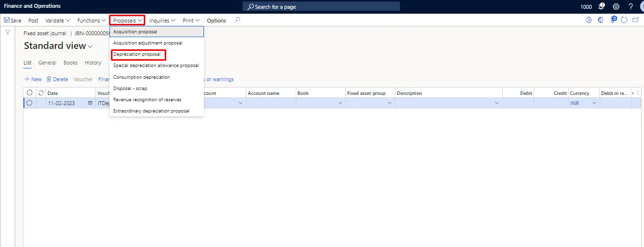This screenshot has height=247, width=644.
Task: Open the Account dropdown arrow in row
Action: click(241, 103)
